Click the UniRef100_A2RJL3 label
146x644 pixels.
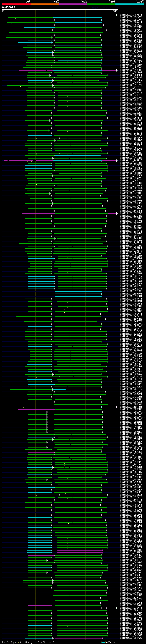(131, 575)
